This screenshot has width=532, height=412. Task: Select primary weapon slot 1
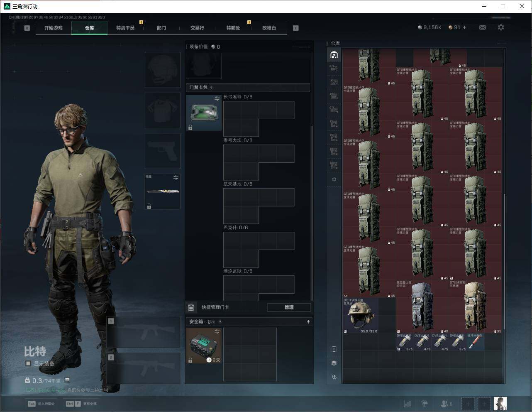(x=143, y=332)
